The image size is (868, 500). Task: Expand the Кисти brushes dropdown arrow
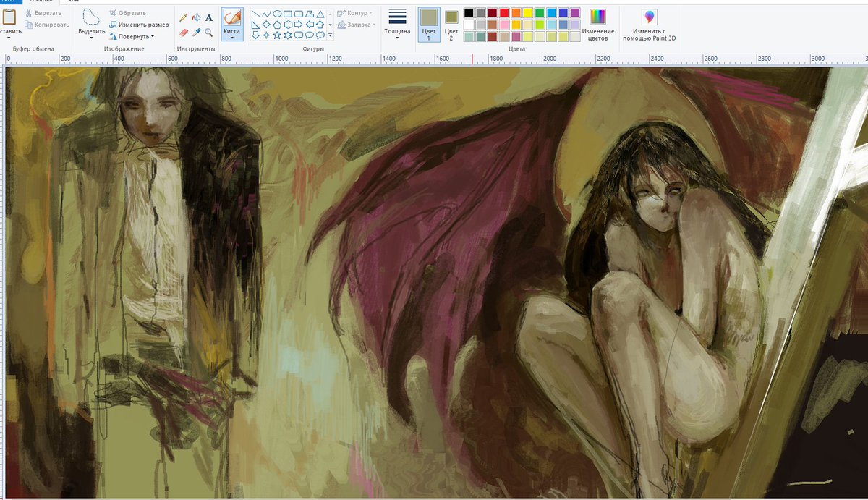click(232, 36)
